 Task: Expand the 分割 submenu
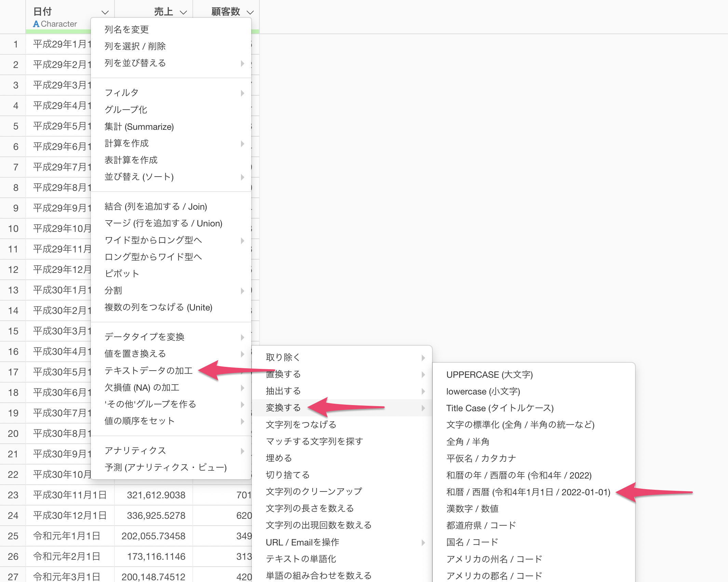[171, 290]
